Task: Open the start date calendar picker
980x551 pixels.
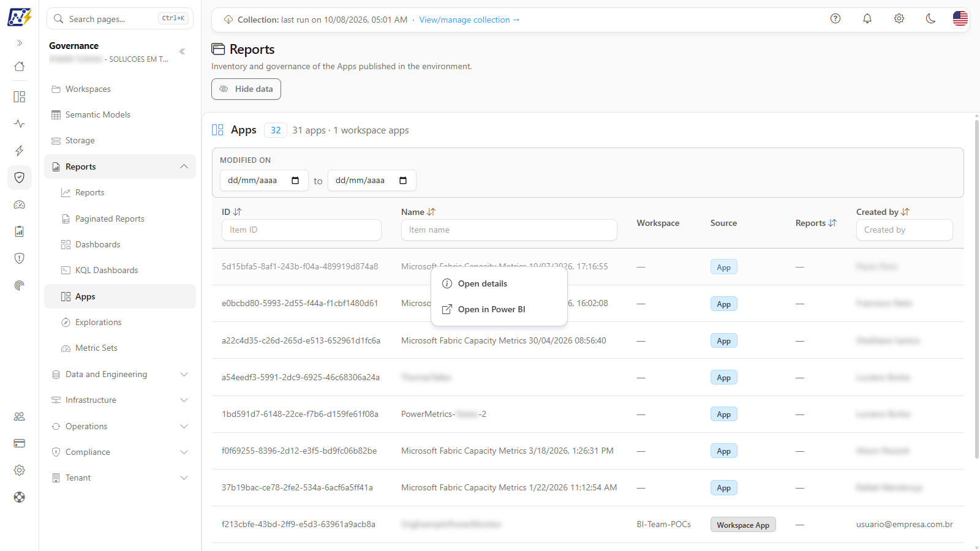Action: point(295,181)
